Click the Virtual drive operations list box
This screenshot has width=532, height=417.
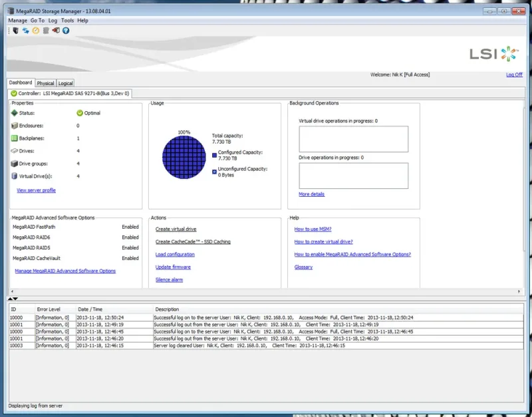354,139
